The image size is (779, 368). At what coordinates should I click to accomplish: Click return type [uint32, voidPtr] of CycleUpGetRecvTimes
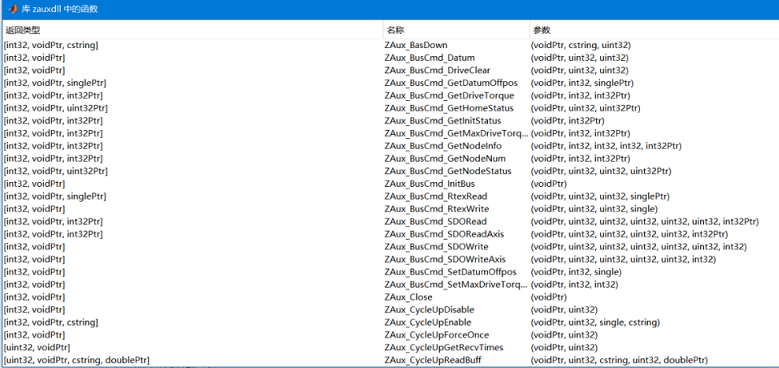37,347
